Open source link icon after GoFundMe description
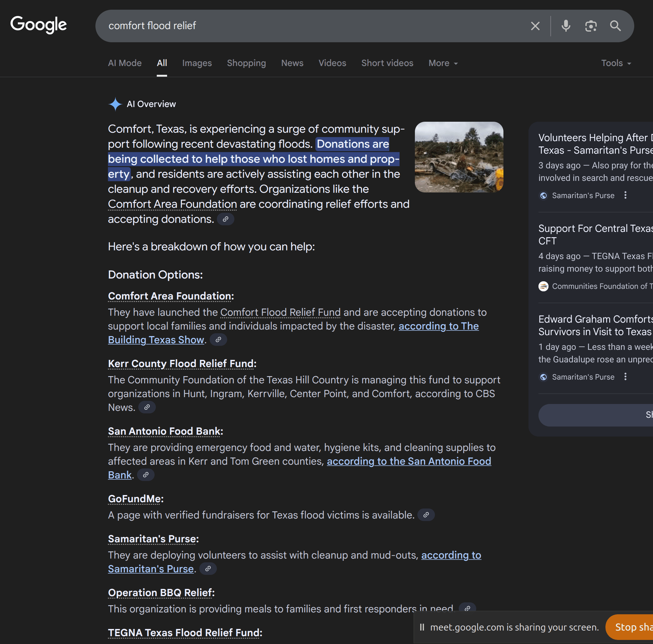Image resolution: width=653 pixels, height=644 pixels. [426, 515]
